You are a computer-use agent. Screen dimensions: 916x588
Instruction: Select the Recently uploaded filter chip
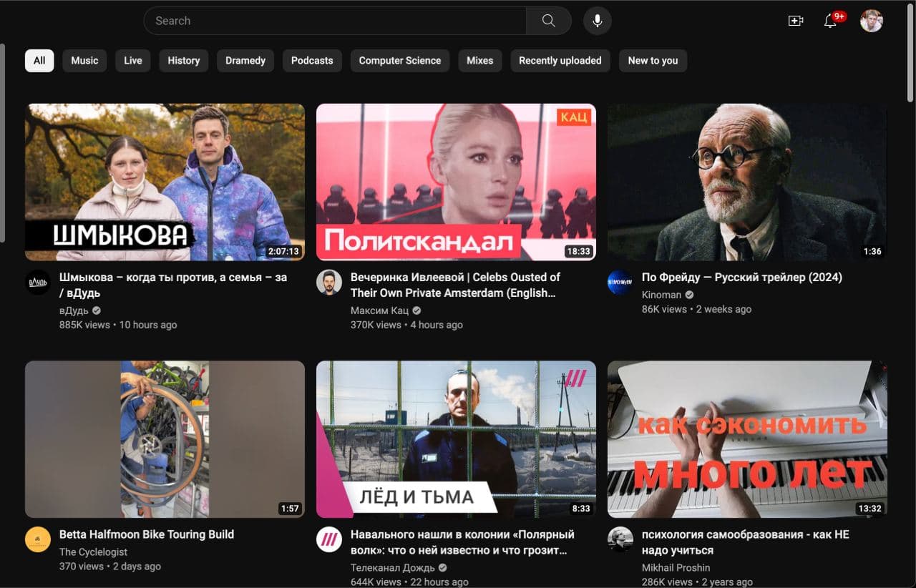click(x=560, y=61)
